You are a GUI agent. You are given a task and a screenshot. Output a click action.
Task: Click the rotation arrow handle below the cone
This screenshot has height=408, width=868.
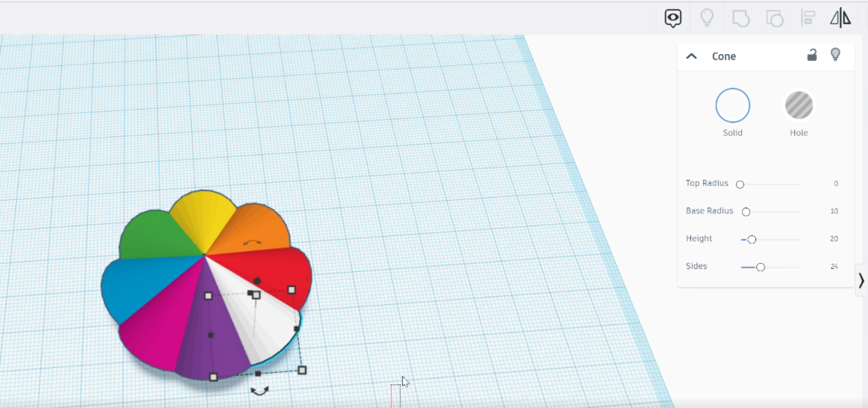click(260, 391)
